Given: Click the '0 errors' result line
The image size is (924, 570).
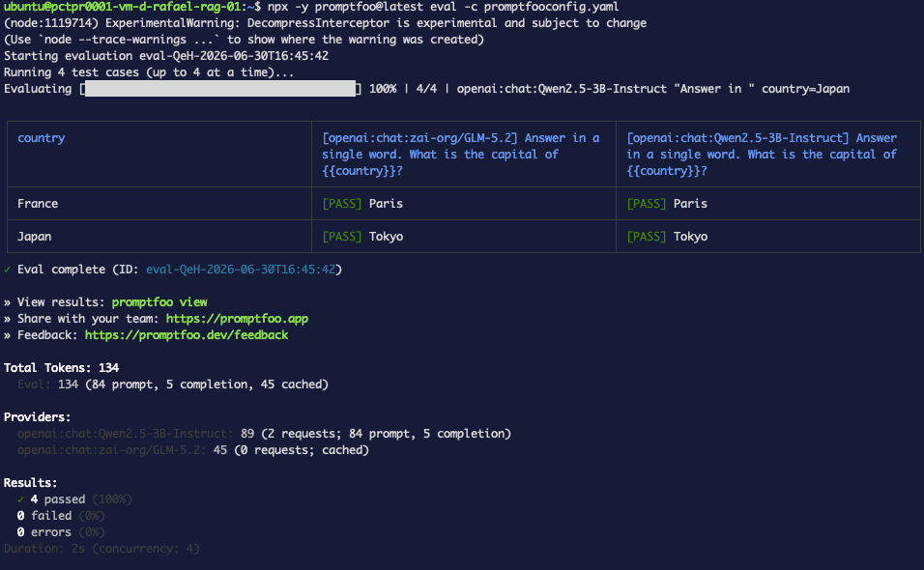Looking at the screenshot, I should (61, 532).
